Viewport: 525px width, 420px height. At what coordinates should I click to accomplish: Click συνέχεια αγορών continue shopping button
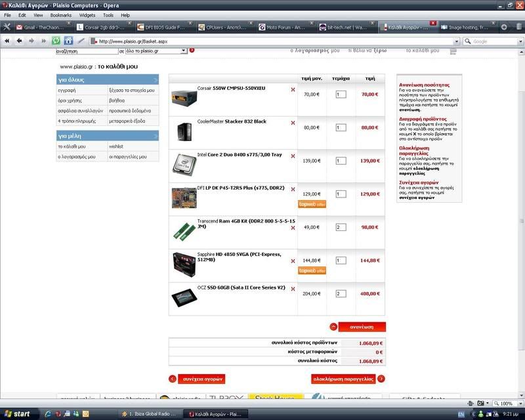(202, 379)
